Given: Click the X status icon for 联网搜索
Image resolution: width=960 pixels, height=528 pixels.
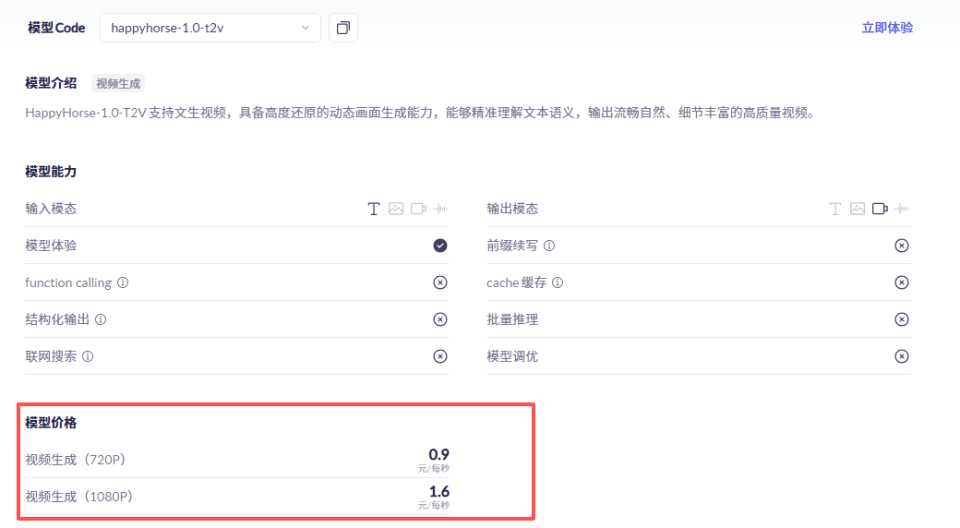Looking at the screenshot, I should click(x=440, y=356).
